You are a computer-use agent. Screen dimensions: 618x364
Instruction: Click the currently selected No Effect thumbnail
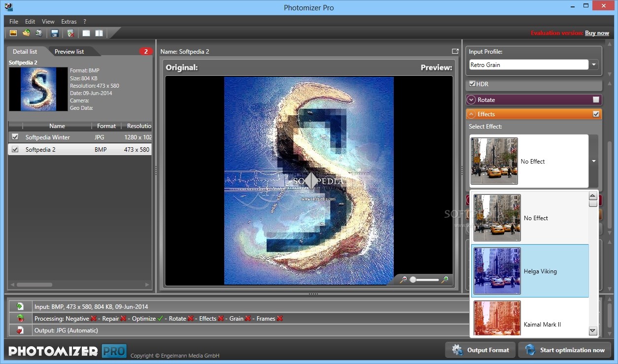point(494,161)
